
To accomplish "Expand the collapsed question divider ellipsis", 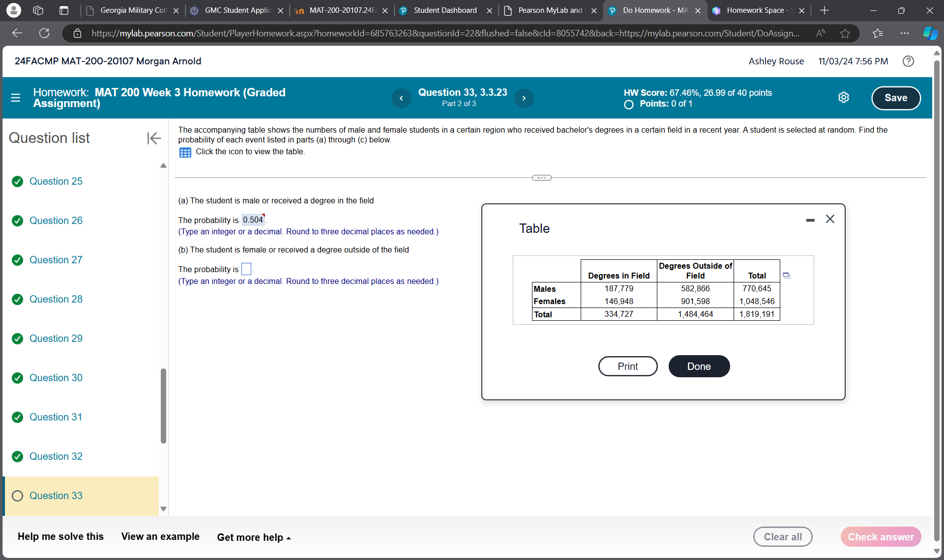I will pos(541,178).
